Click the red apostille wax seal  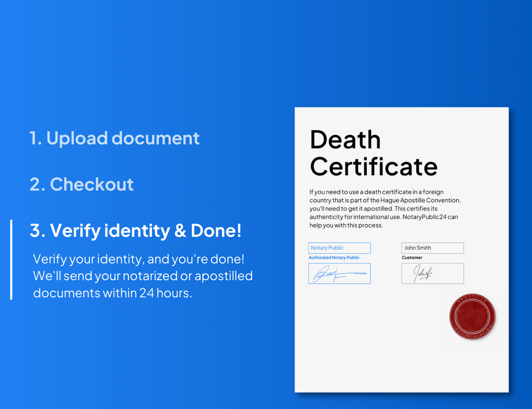point(472,317)
